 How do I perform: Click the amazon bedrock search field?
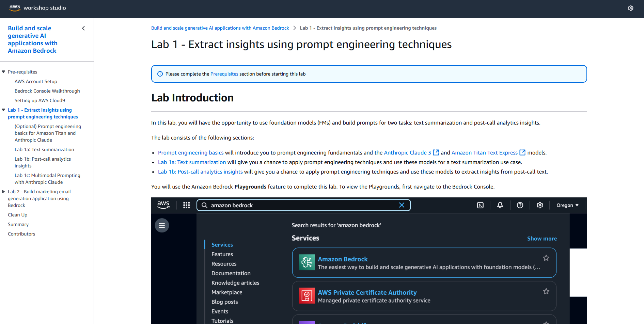(303, 205)
